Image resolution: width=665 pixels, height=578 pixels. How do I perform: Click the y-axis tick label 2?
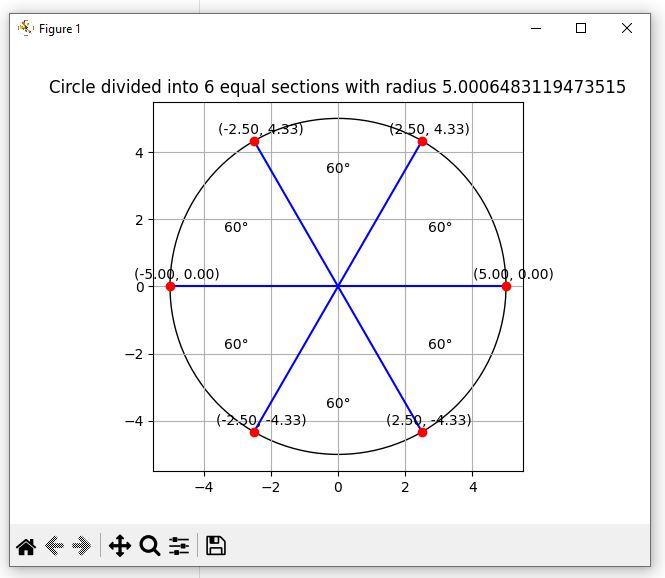click(x=140, y=220)
